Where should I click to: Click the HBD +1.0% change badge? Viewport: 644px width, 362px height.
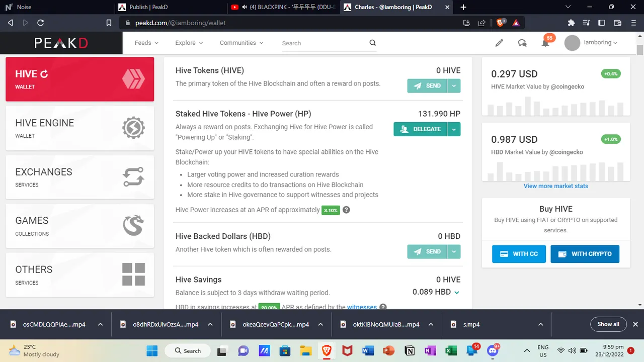click(611, 139)
